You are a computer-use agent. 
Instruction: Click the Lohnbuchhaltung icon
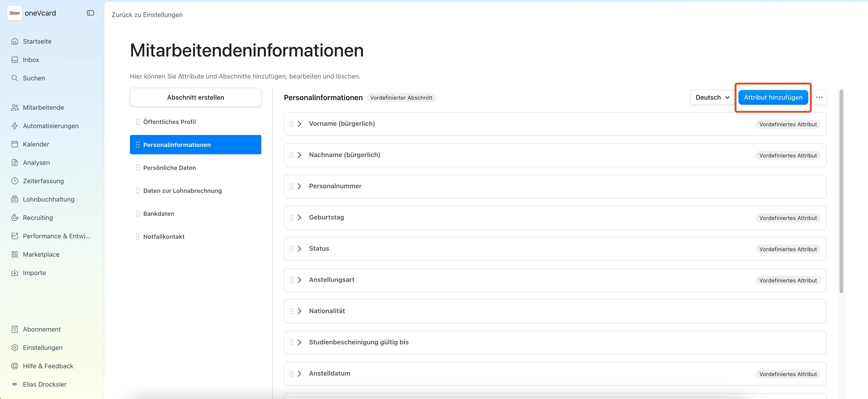coord(14,199)
